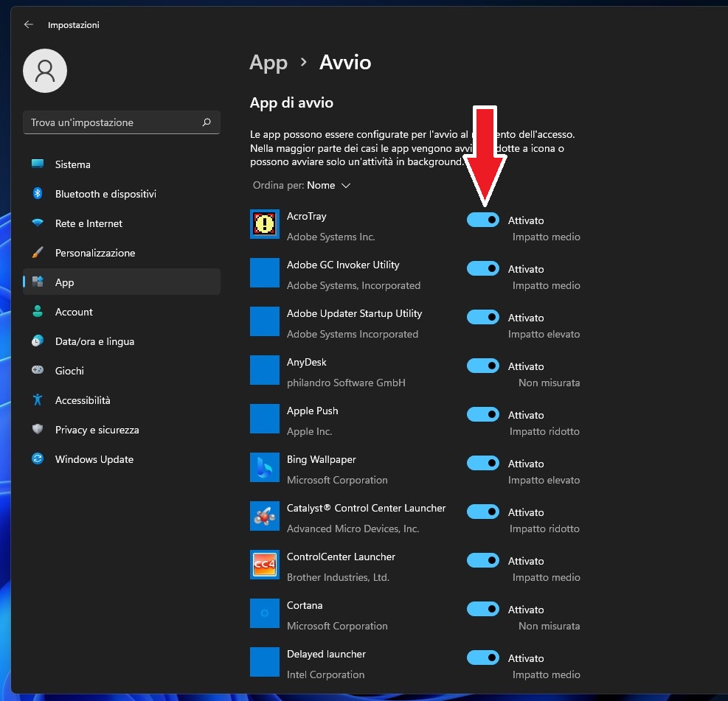Click the AnyDesk app icon
Viewport: 728px width, 701px height.
click(265, 370)
